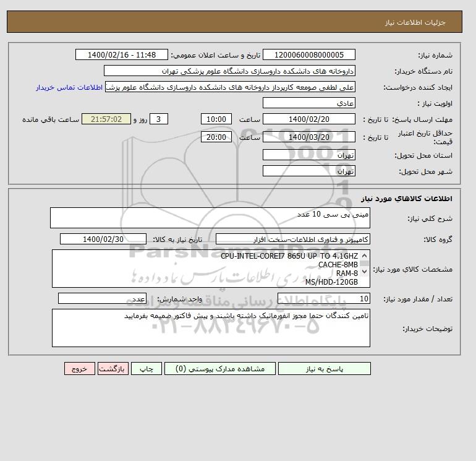
Task: Select the MS/HDD-120GB specification line
Action: 331,282
